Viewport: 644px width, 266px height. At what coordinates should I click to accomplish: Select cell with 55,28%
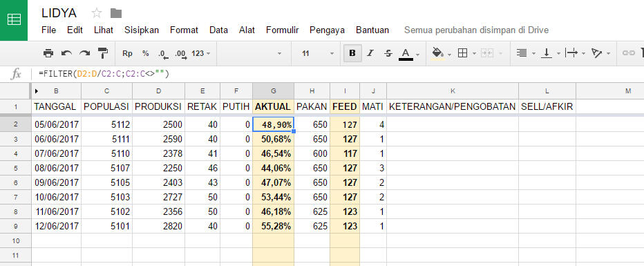[273, 226]
